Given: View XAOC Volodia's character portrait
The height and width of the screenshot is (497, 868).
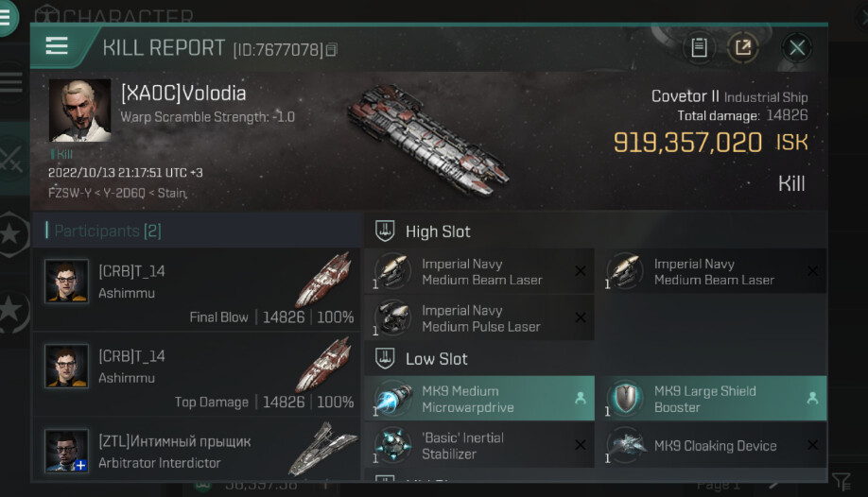Looking at the screenshot, I should point(79,111).
